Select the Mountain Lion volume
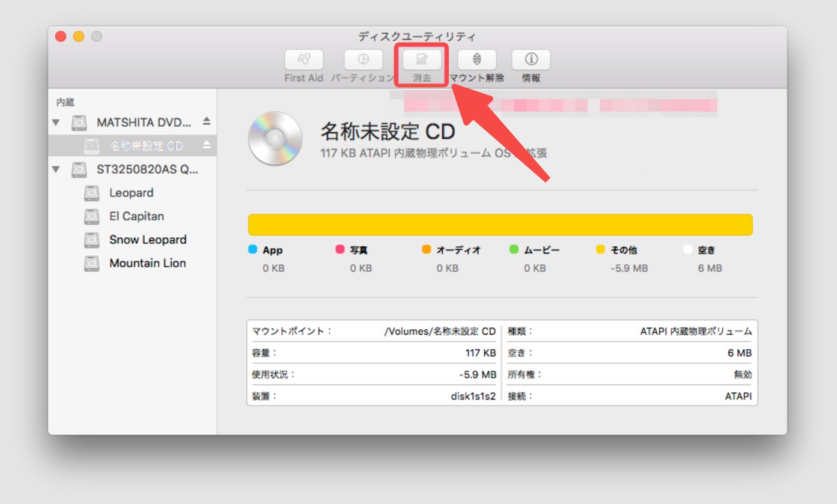837x504 pixels. click(x=147, y=263)
